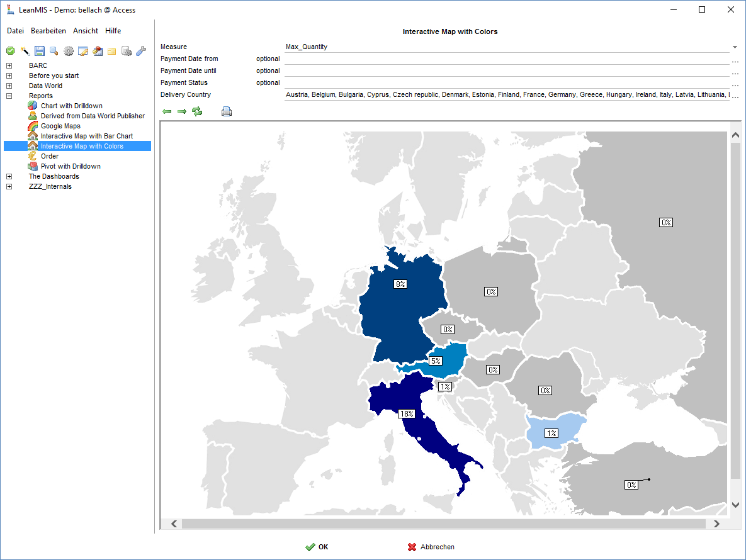Click the Abbrechen cancel button
The image size is (746, 560).
pos(431,547)
